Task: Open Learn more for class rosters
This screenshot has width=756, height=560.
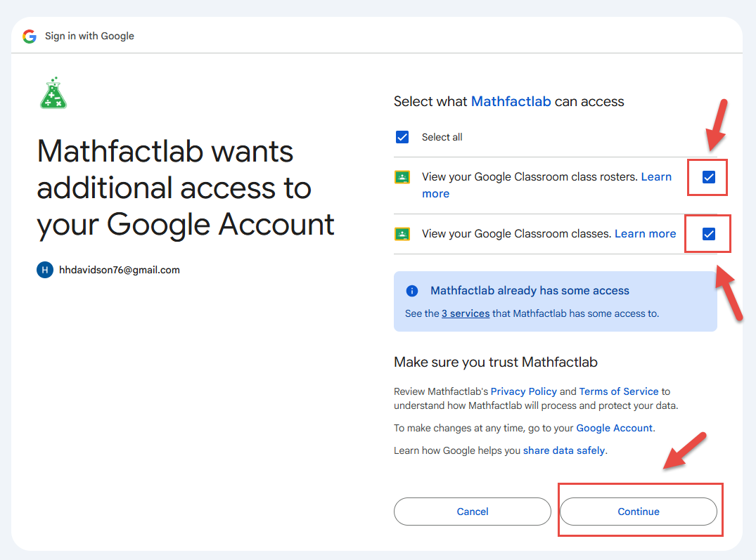Action: [656, 177]
